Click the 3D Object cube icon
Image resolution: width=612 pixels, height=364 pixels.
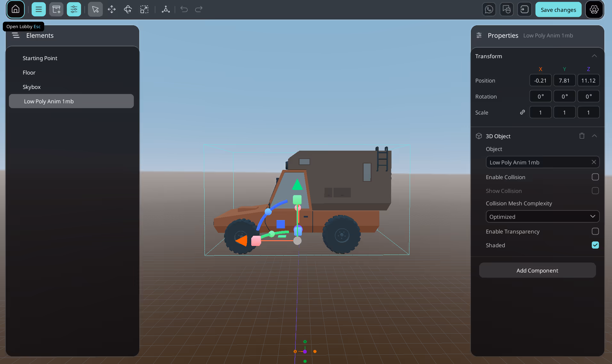[x=479, y=136]
